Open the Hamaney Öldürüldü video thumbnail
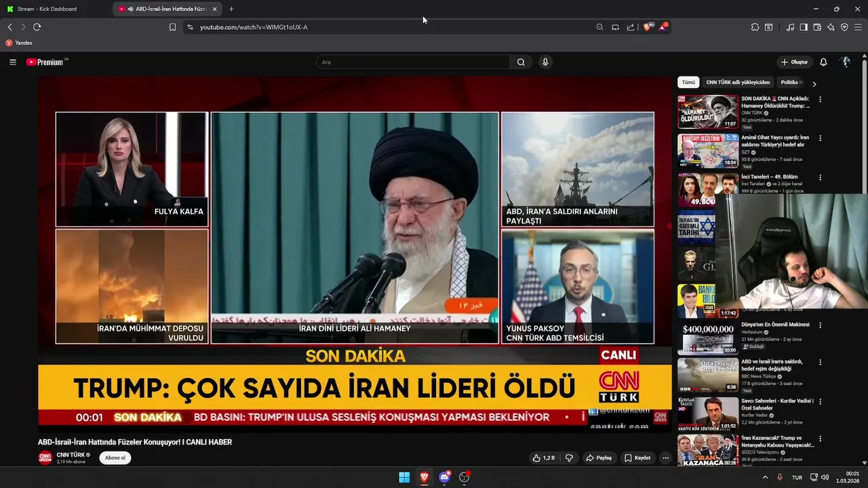 coord(708,112)
